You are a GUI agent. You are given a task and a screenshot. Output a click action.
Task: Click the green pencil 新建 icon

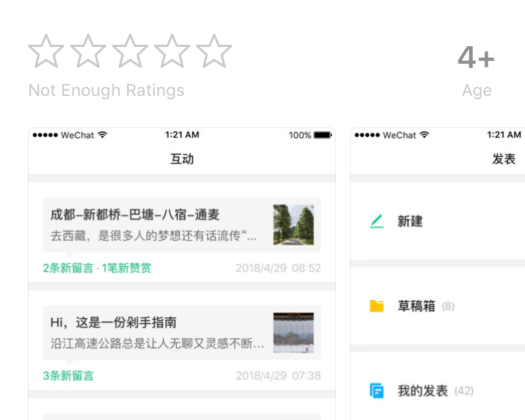pos(377,221)
